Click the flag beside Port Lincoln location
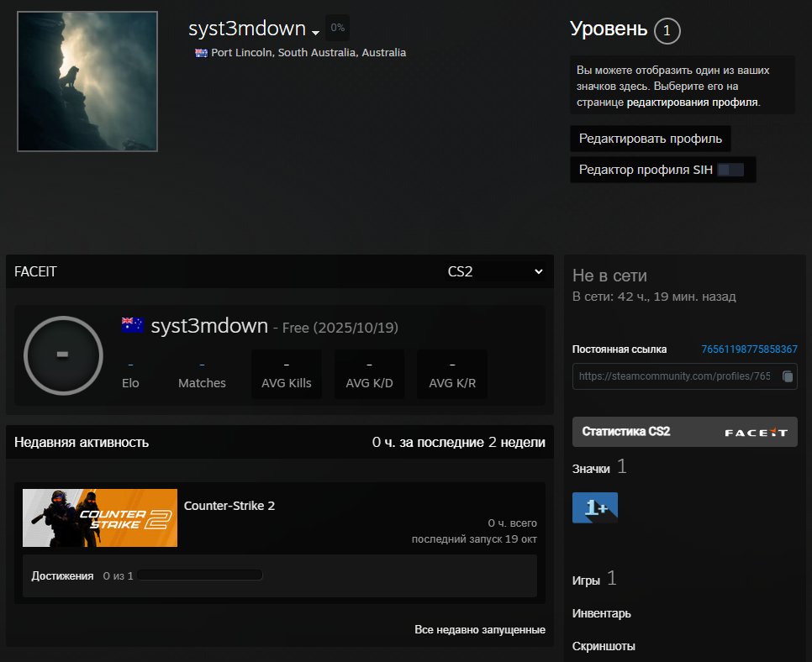Viewport: 812px width, 662px height. (x=201, y=53)
